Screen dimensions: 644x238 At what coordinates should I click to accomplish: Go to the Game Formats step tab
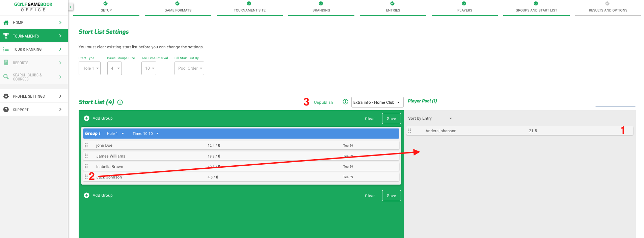(178, 7)
